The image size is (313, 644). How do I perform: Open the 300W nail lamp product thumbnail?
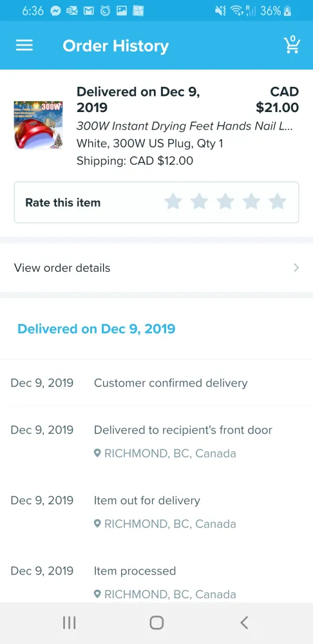(x=38, y=126)
